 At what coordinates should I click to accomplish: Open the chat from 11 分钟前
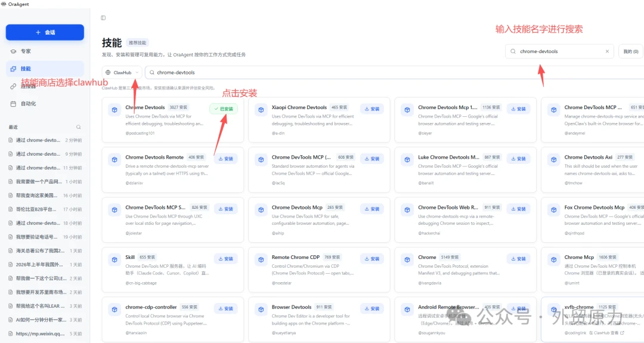point(45,168)
